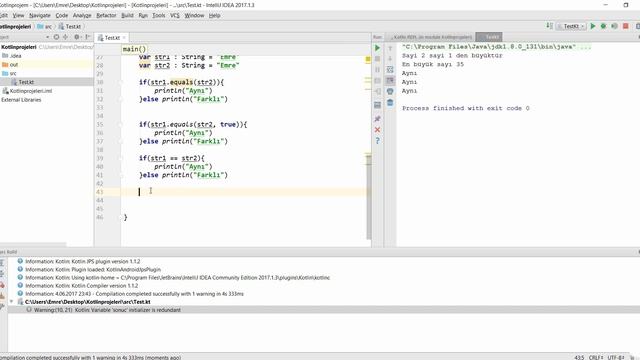Select the TestKt tab in Run panel
Screen dimensions: 640x360
489,37
